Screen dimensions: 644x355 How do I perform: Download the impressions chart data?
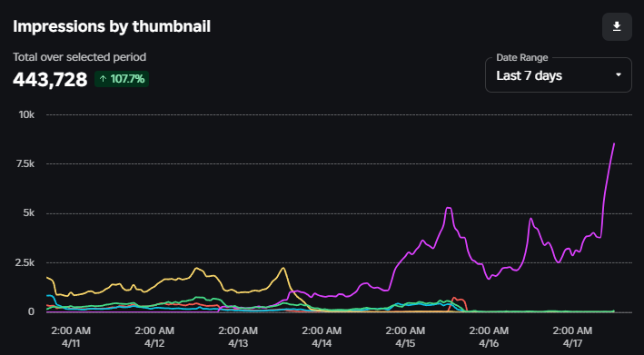617,26
